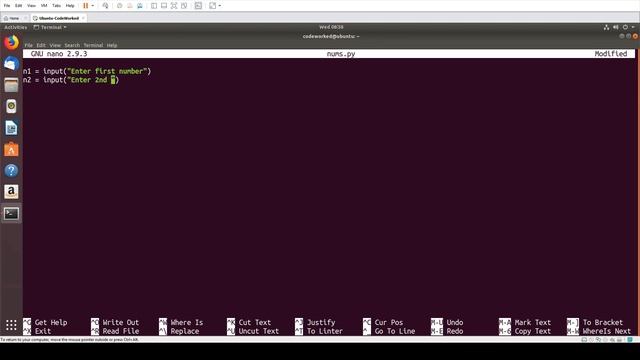Viewport: 640px width, 360px height.
Task: Click the Get Help shortcut label
Action: 51,322
